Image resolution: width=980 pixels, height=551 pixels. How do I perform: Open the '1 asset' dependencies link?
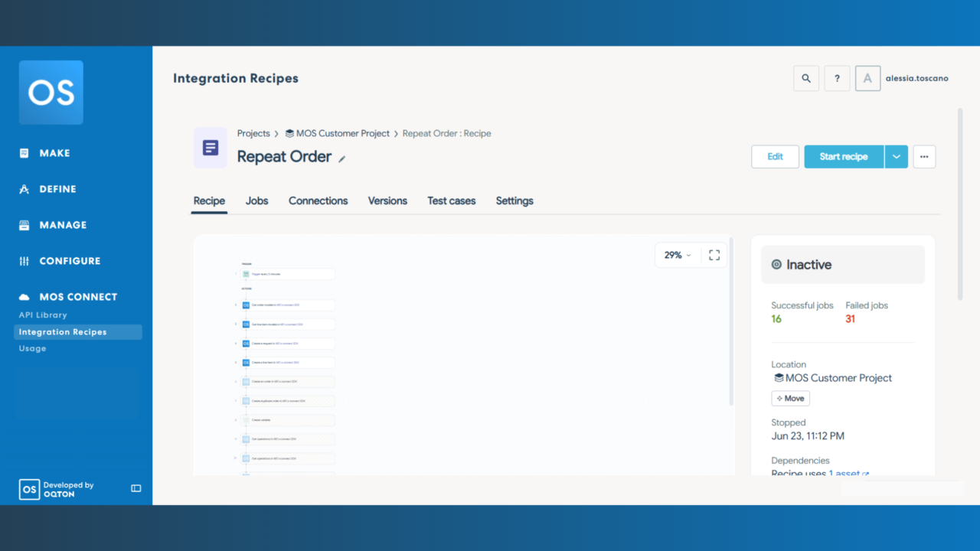848,474
